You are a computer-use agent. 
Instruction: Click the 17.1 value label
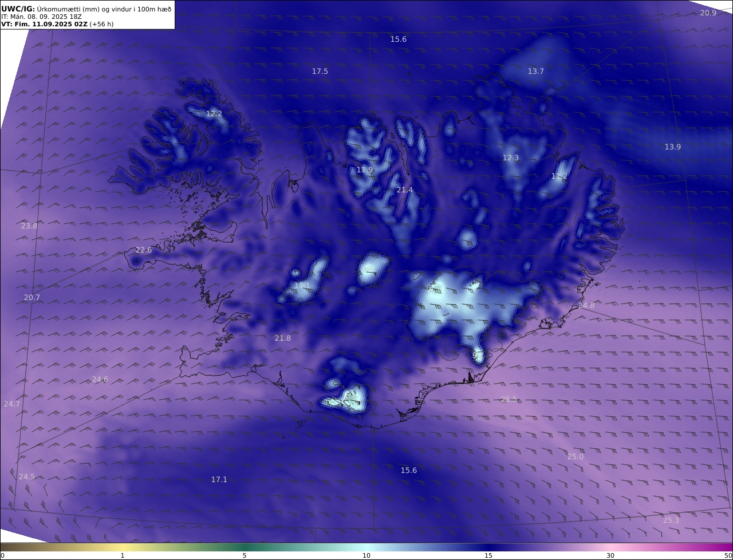pyautogui.click(x=219, y=479)
